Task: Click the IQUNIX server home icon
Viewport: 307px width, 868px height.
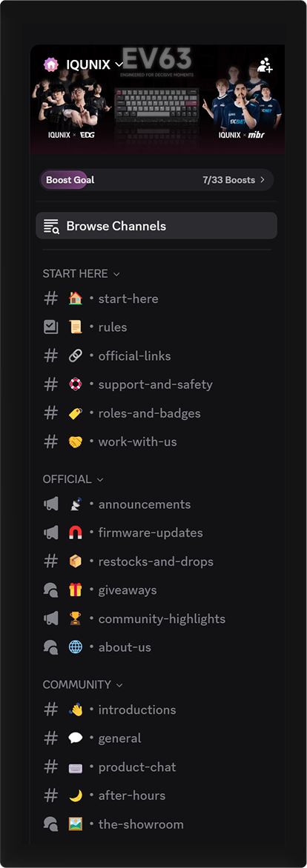Action: coord(51,64)
